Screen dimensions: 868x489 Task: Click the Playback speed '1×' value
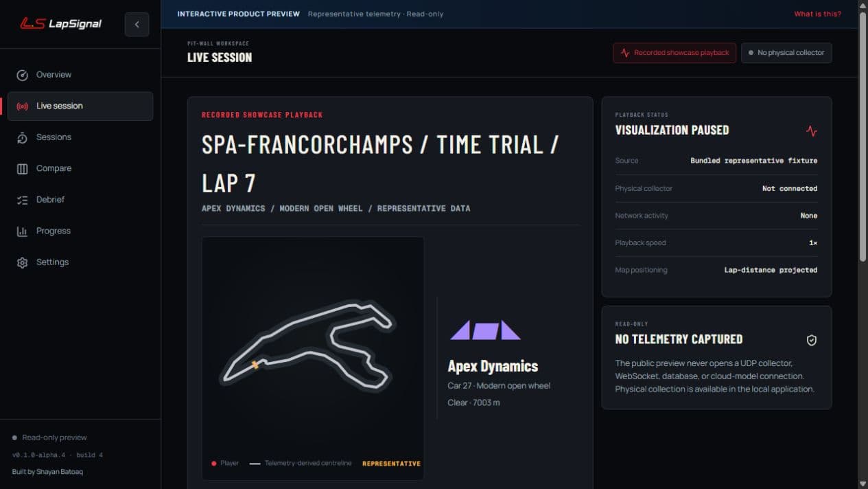(x=813, y=243)
